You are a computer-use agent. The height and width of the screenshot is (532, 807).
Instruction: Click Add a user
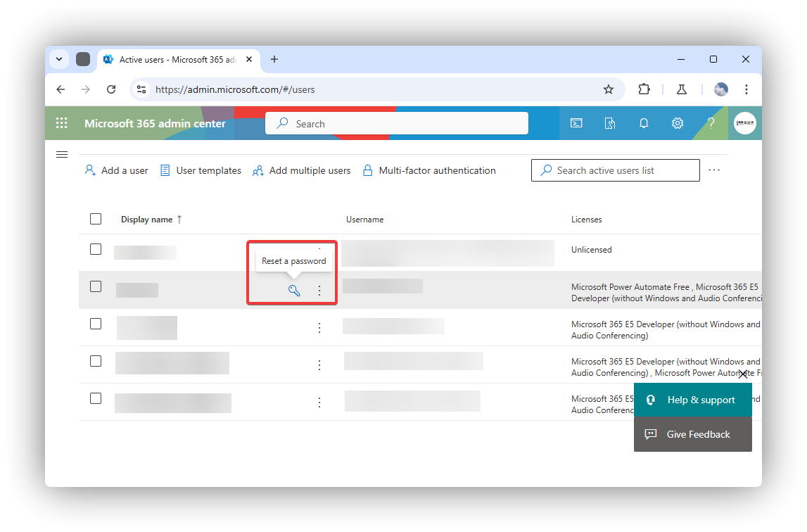(116, 170)
